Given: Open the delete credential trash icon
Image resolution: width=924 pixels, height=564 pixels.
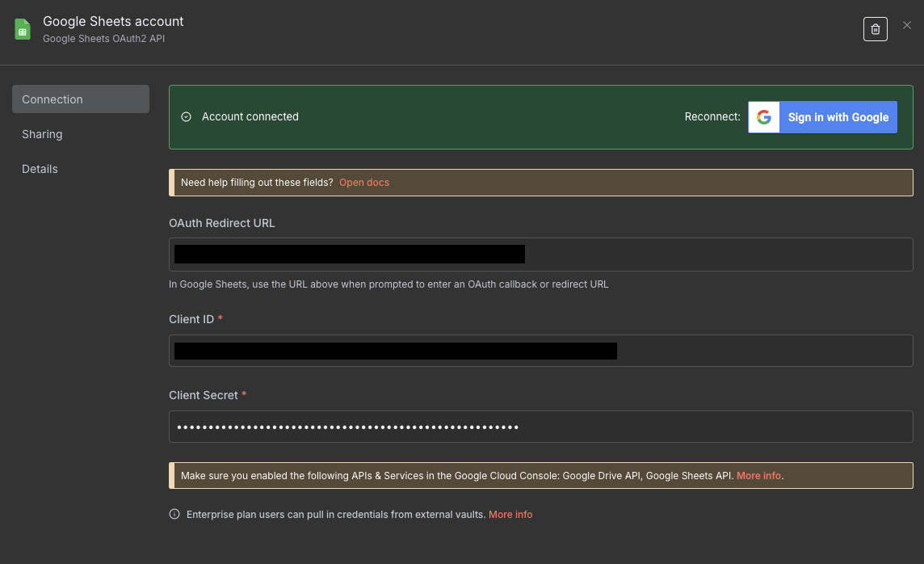Looking at the screenshot, I should point(875,28).
